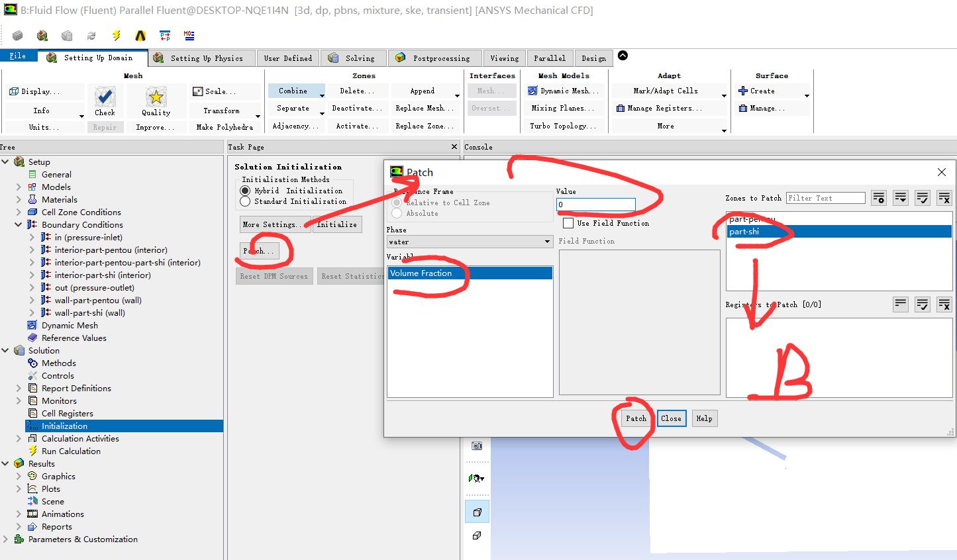Deselect all zones with the X list icon

coord(944,197)
